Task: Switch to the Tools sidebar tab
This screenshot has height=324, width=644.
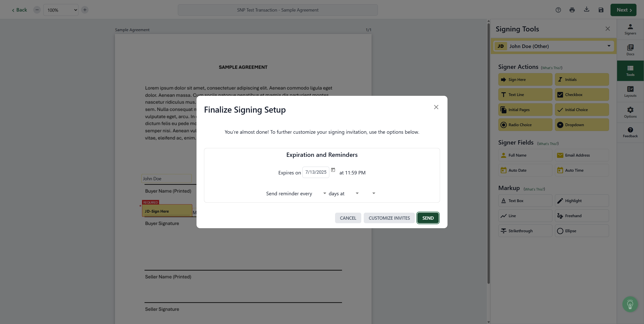Action: (x=630, y=71)
